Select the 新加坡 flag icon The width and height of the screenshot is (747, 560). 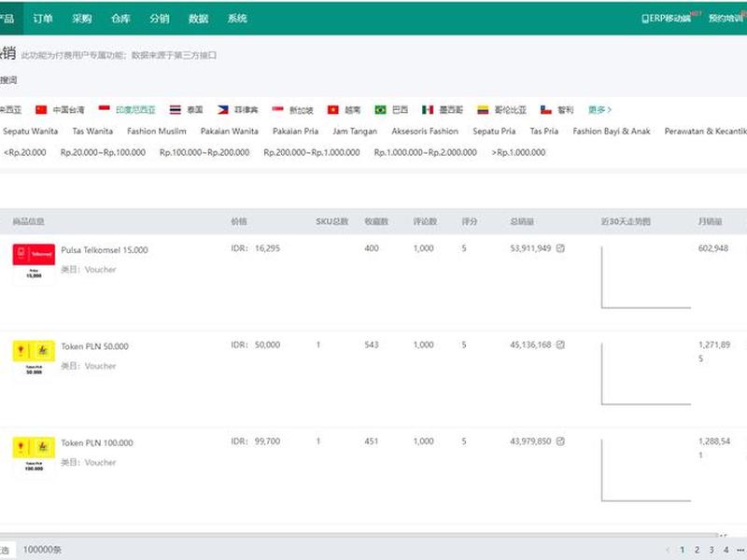coord(277,109)
